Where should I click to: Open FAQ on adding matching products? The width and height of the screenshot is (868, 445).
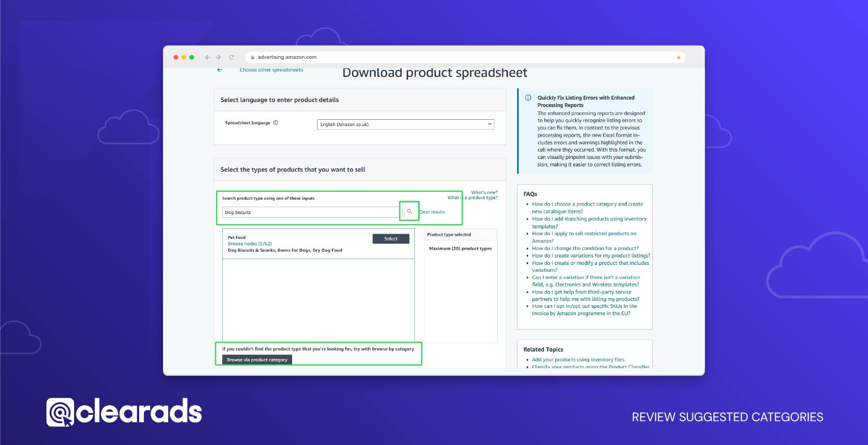589,222
